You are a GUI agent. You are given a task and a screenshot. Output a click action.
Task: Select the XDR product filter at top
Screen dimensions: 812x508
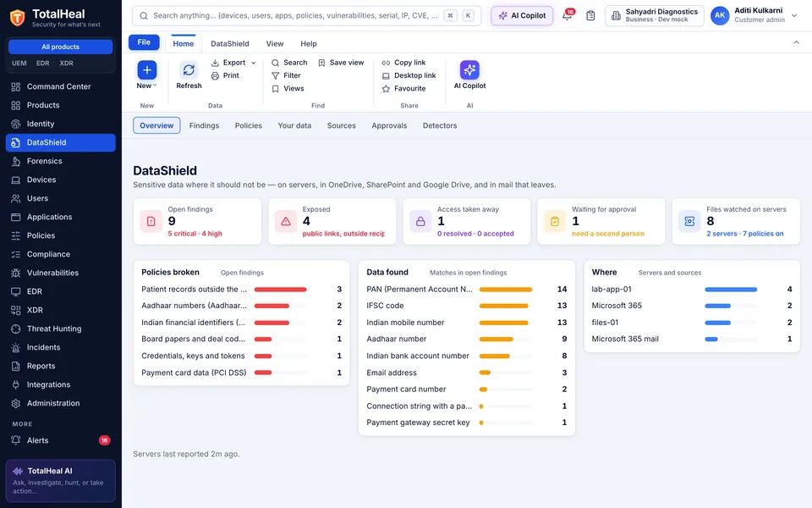coord(66,63)
